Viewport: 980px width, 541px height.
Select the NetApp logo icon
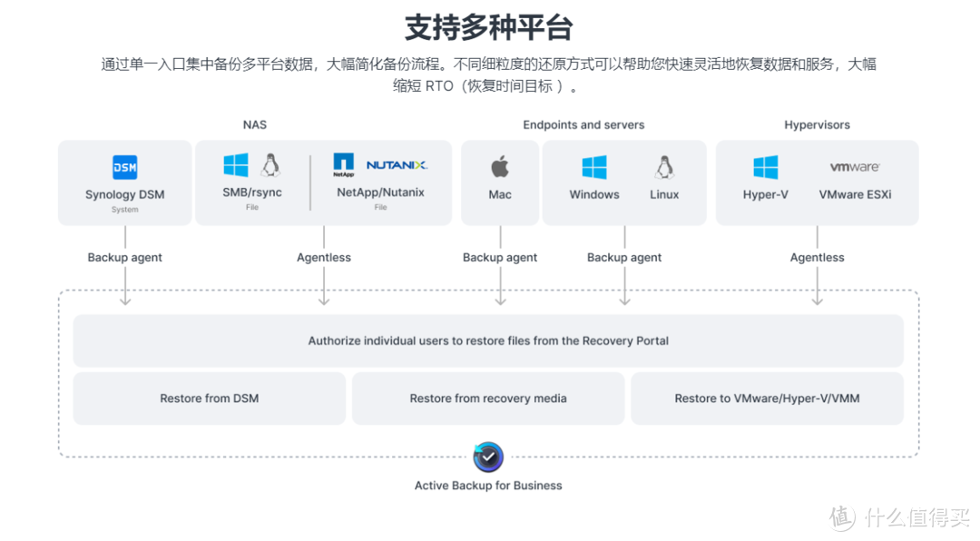(343, 164)
